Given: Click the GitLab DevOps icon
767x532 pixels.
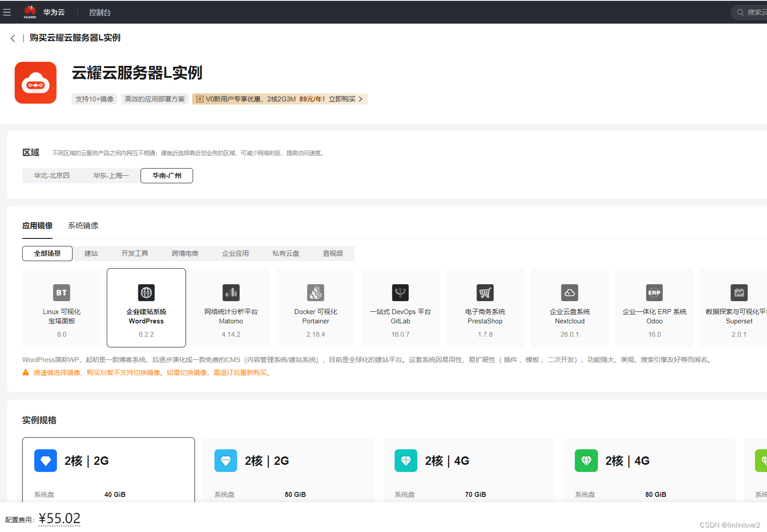Looking at the screenshot, I should [400, 293].
